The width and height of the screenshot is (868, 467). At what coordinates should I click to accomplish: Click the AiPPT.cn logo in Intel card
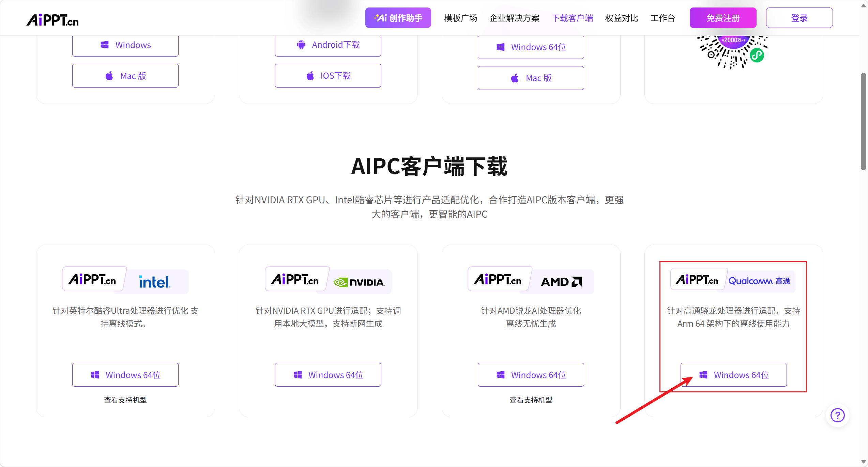[92, 280]
